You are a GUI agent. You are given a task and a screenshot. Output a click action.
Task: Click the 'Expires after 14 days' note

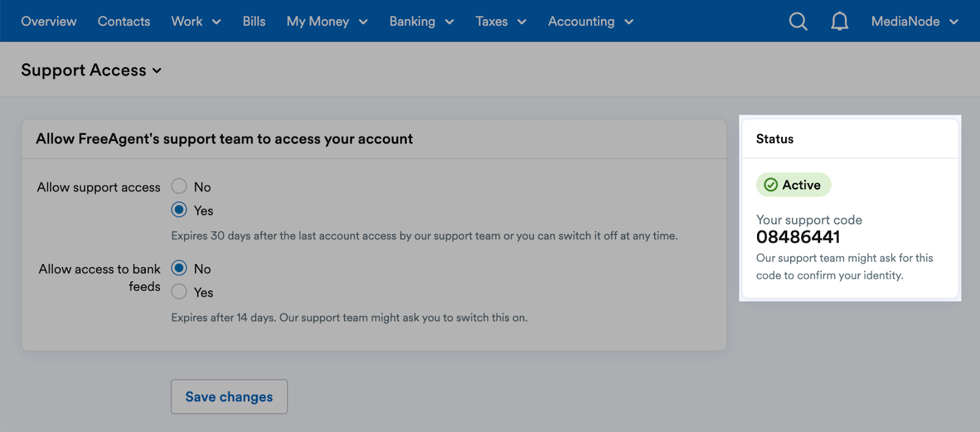click(349, 318)
